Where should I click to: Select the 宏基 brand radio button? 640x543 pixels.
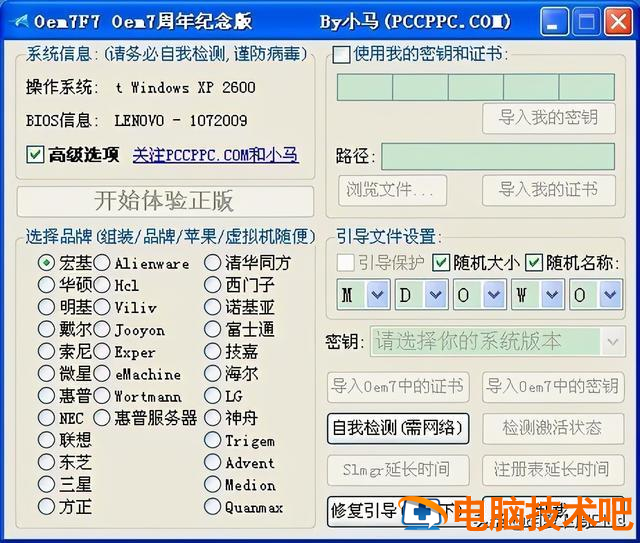click(47, 263)
